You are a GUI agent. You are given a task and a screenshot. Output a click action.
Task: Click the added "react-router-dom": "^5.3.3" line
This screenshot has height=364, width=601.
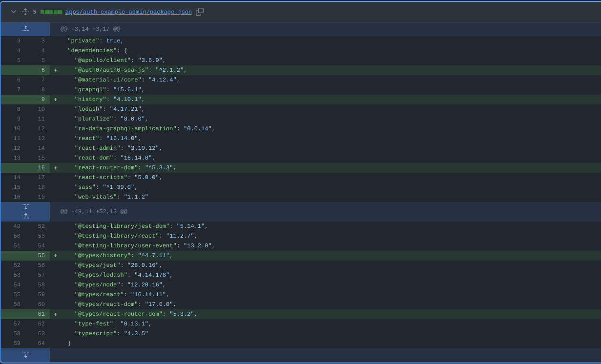tap(325, 168)
